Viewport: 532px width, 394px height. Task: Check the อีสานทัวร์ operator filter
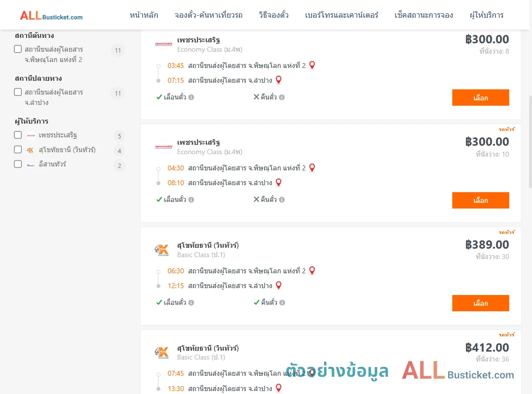(x=18, y=164)
